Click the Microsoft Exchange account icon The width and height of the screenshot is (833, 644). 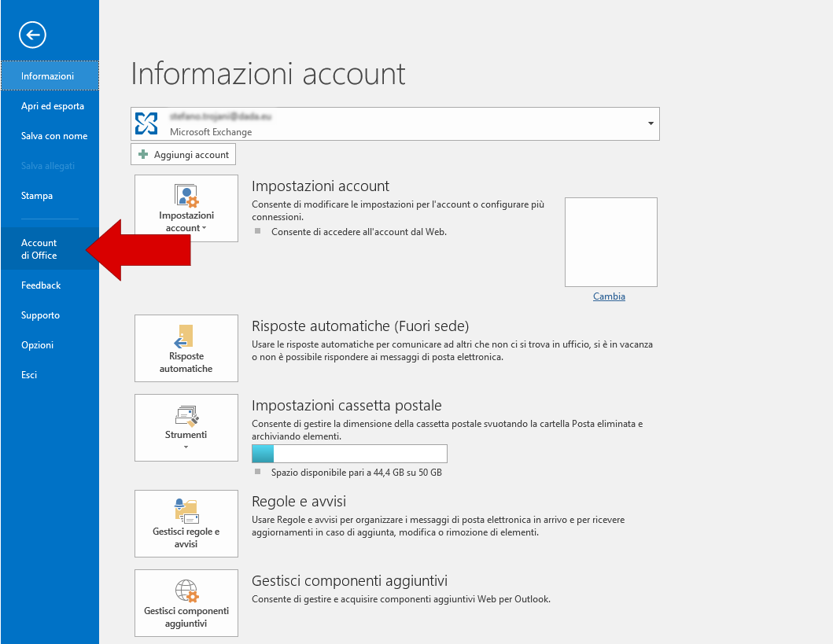click(146, 123)
